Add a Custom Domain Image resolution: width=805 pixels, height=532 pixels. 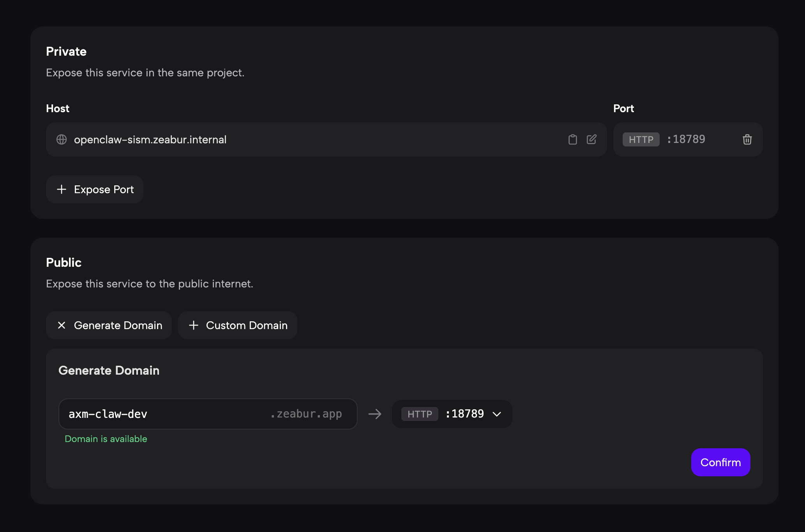[x=246, y=325]
